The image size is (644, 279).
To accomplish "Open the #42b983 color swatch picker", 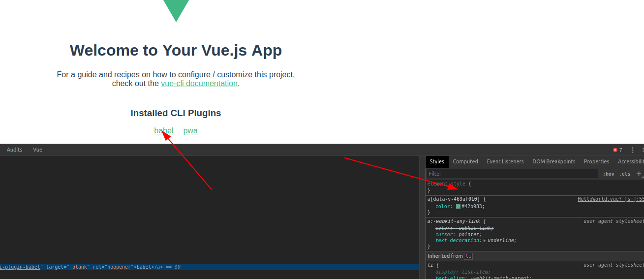I will tap(458, 207).
